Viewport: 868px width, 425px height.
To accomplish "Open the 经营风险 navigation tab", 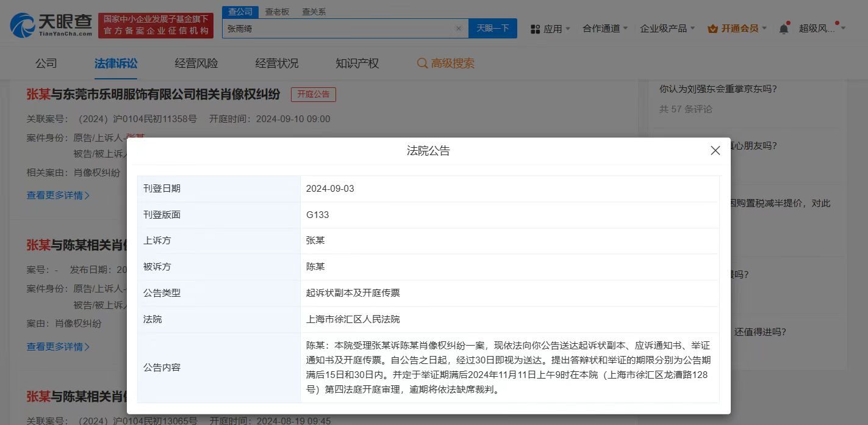I will pyautogui.click(x=195, y=63).
